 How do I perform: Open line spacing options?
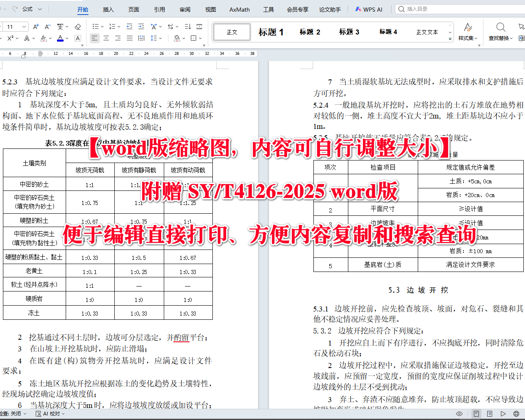pos(154,38)
